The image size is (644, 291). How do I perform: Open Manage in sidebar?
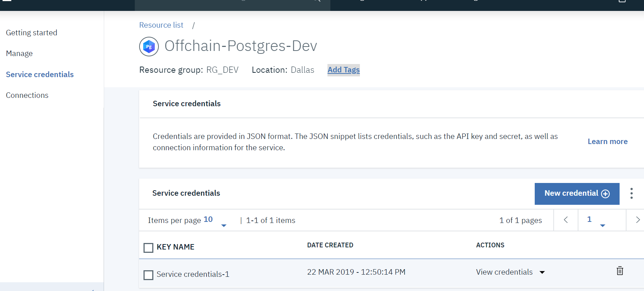(19, 53)
